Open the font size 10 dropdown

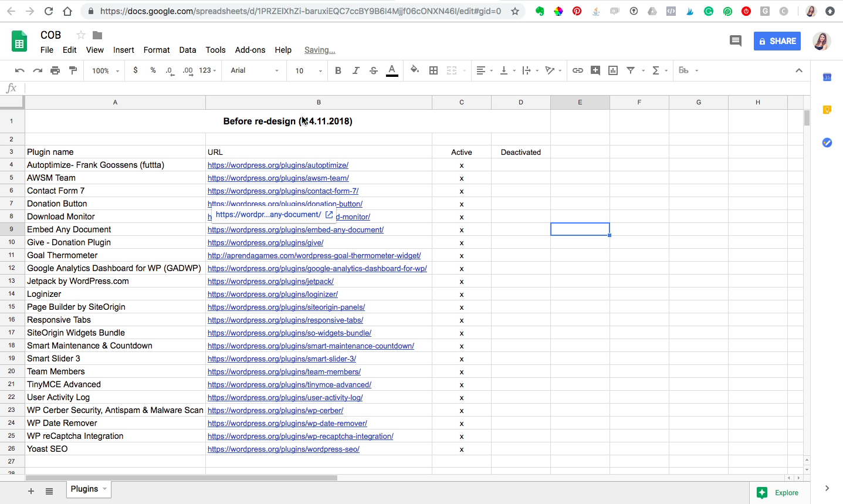tap(309, 70)
